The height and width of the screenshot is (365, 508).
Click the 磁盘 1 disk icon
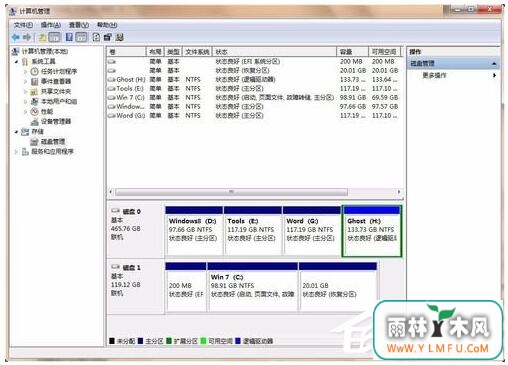pos(115,267)
